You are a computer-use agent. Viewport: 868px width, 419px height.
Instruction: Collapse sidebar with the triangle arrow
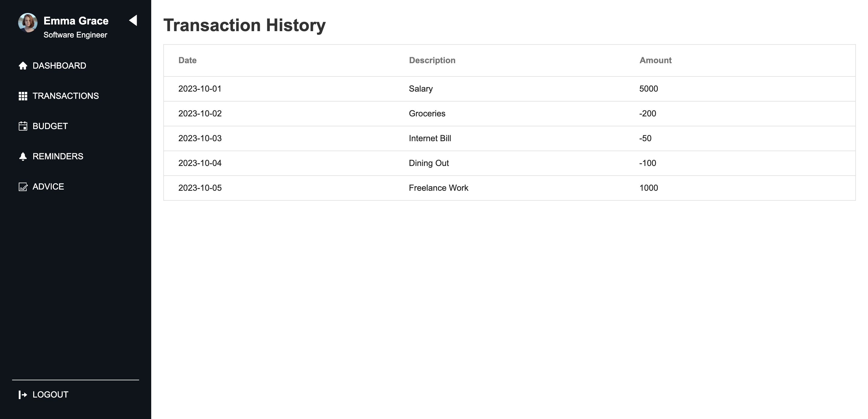tap(133, 20)
